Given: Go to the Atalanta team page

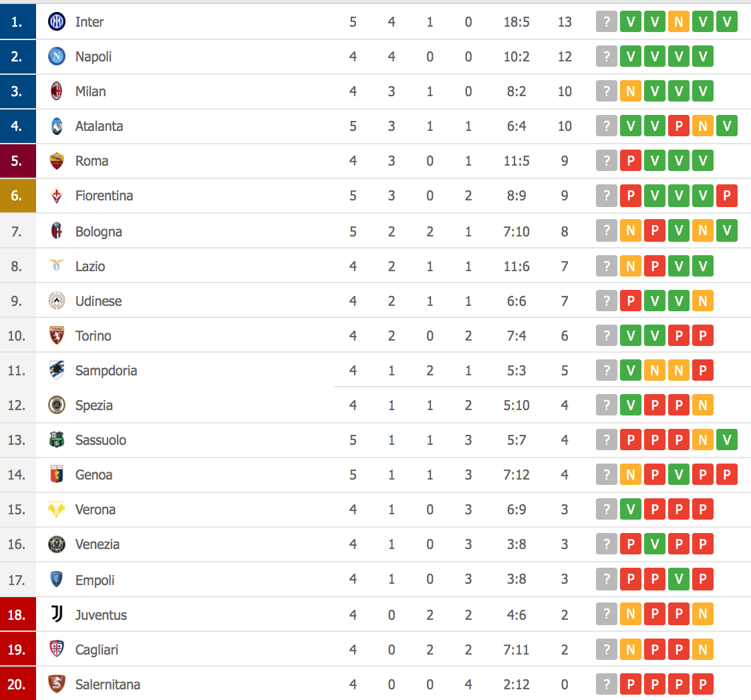Looking at the screenshot, I should click(x=99, y=126).
